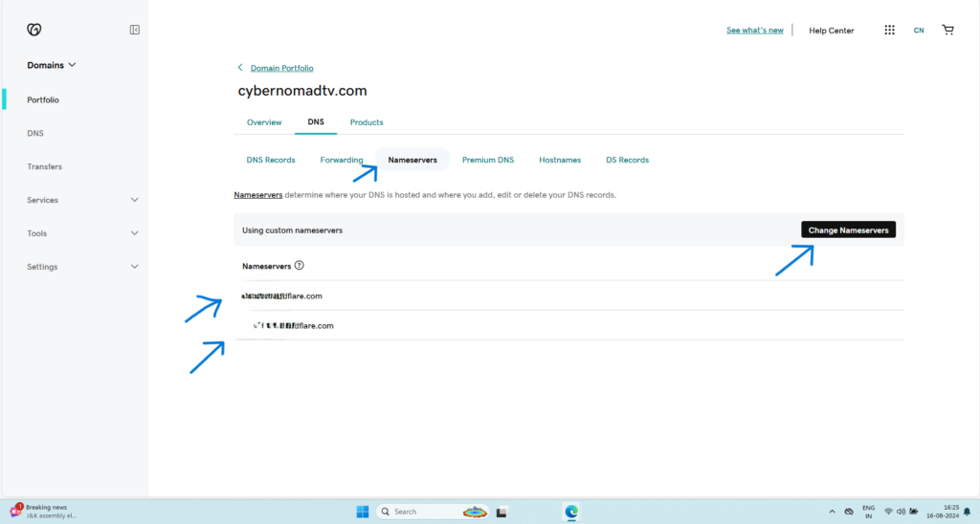Expand the Tools sidebar section
The height and width of the screenshot is (524, 980).
(83, 233)
